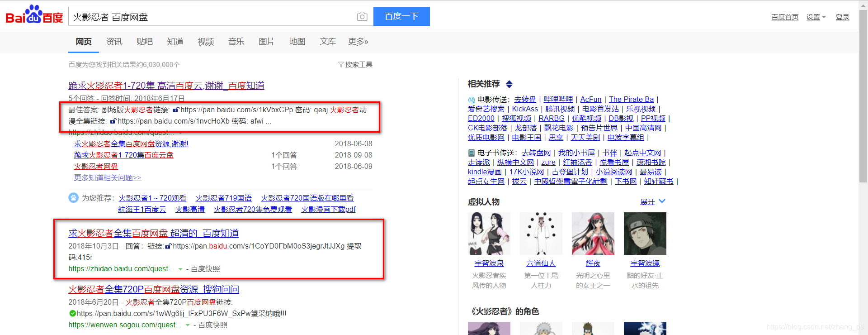Click the 电子书传送 book icon
Viewport: 868px width, 335px height.
(472, 153)
